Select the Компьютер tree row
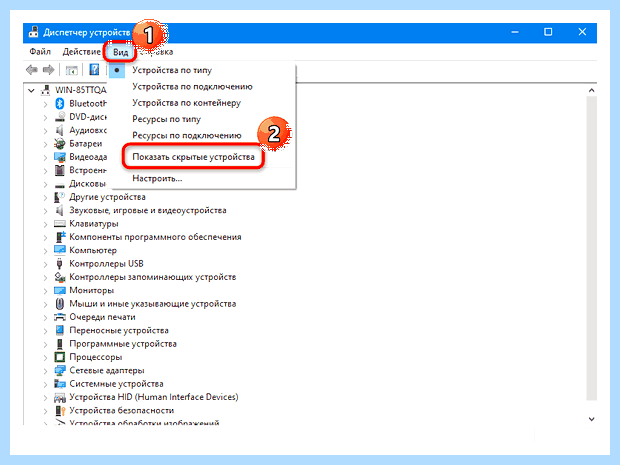The width and height of the screenshot is (620, 465). point(93,250)
